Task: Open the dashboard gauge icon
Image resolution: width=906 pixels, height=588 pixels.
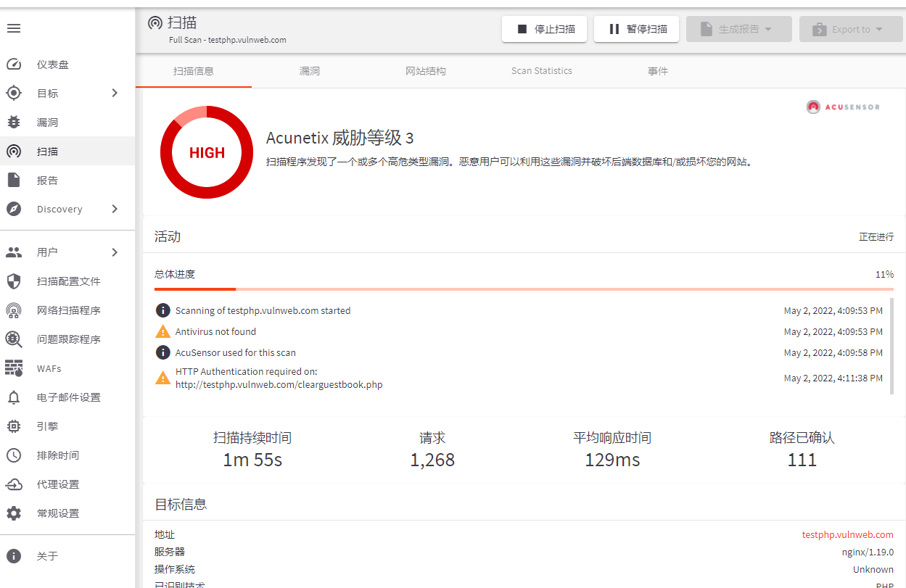Action: 14,65
